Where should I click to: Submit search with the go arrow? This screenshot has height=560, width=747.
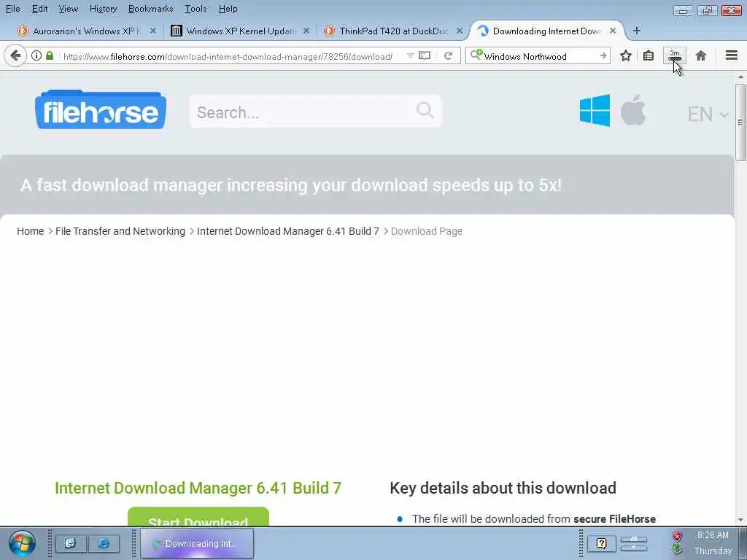(603, 55)
